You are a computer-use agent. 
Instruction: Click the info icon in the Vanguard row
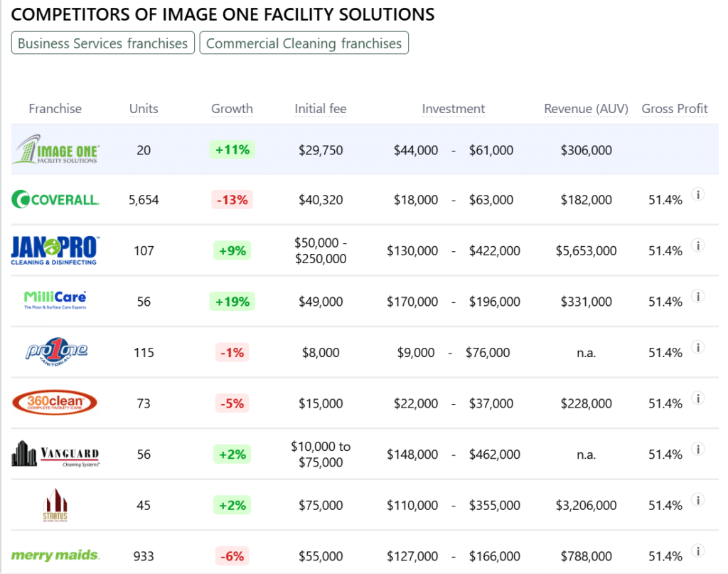coord(698,449)
